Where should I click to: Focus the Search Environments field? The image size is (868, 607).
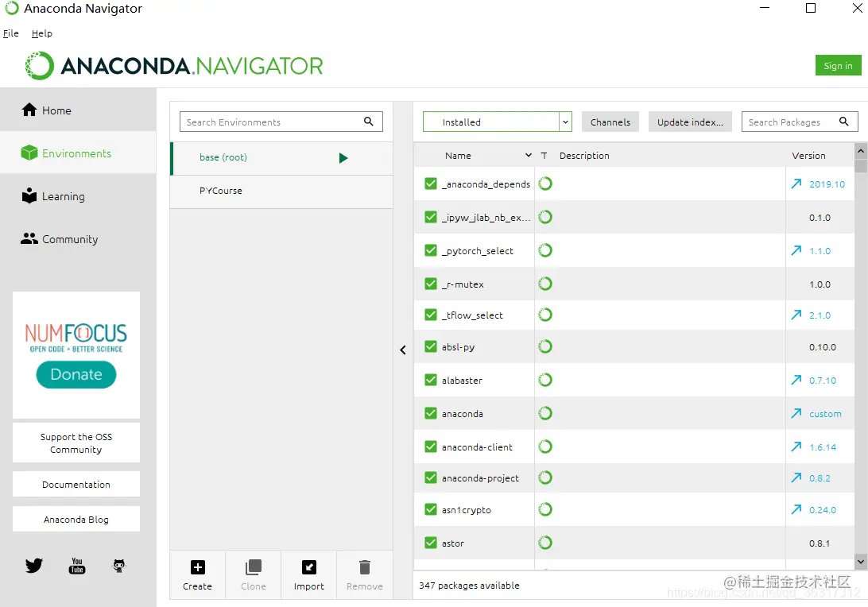coord(281,122)
